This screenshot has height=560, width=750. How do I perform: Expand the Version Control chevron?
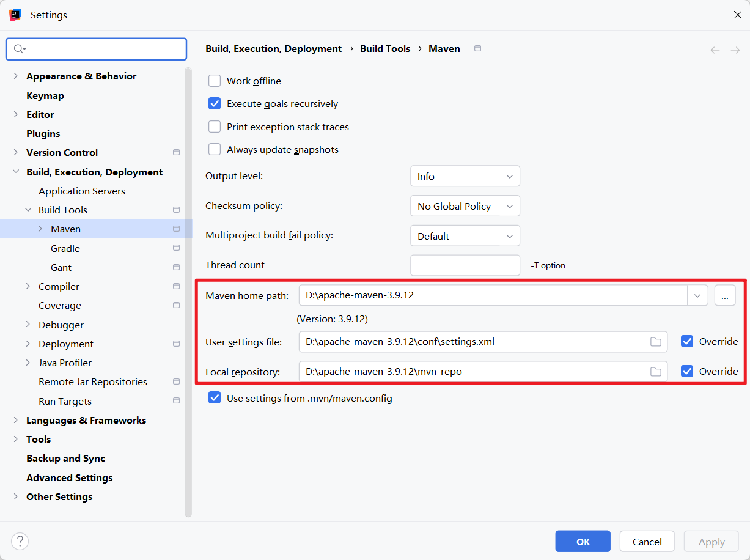point(16,152)
